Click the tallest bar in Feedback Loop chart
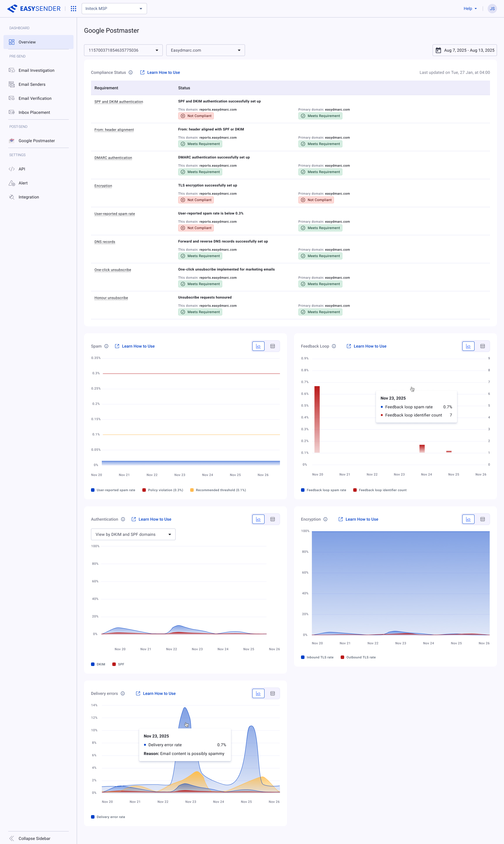Image resolution: width=504 pixels, height=844 pixels. tap(317, 419)
